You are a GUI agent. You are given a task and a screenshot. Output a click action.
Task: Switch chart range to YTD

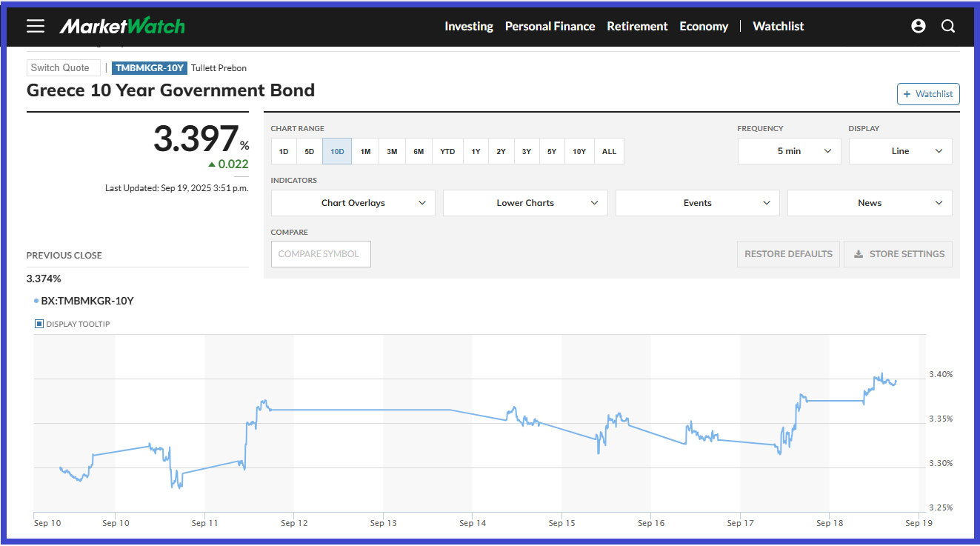[447, 151]
